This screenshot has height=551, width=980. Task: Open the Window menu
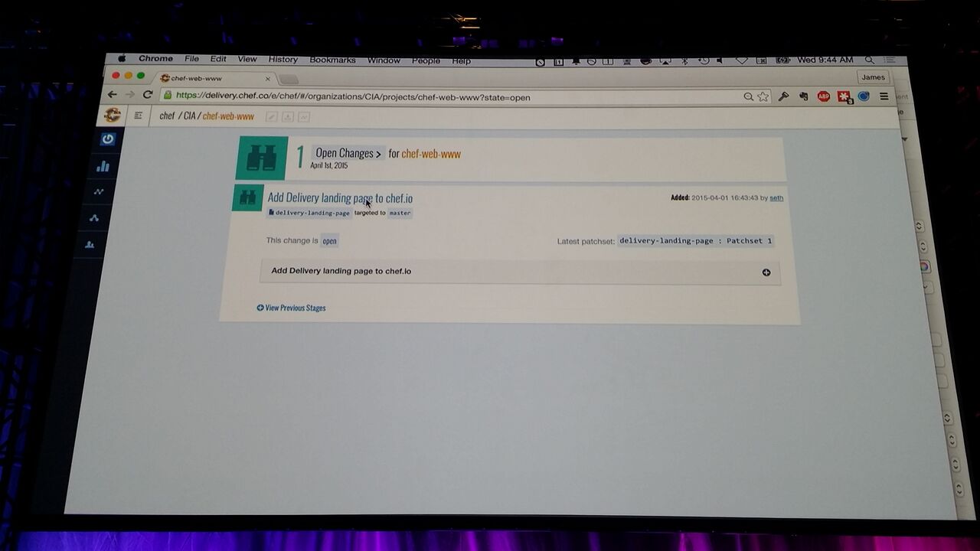[384, 60]
